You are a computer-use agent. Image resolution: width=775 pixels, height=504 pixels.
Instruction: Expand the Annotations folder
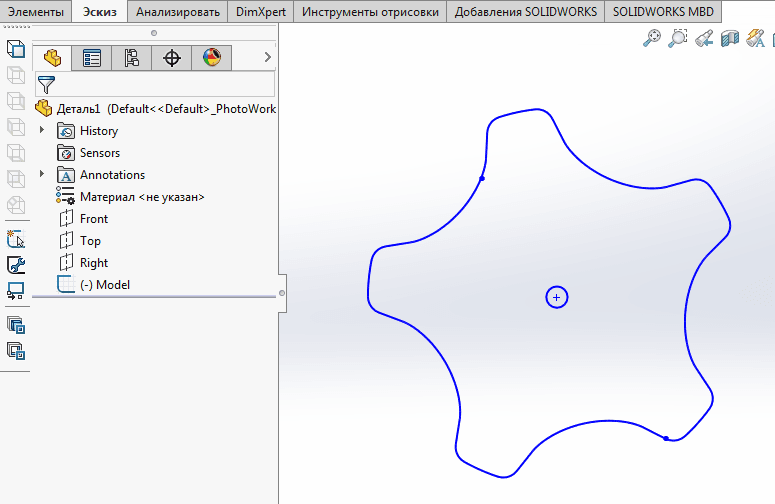click(42, 175)
